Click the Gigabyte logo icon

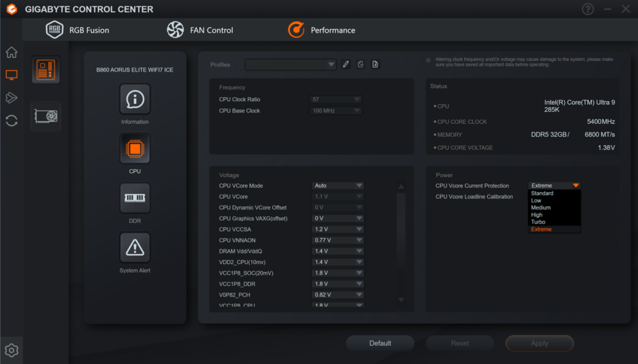[12, 9]
